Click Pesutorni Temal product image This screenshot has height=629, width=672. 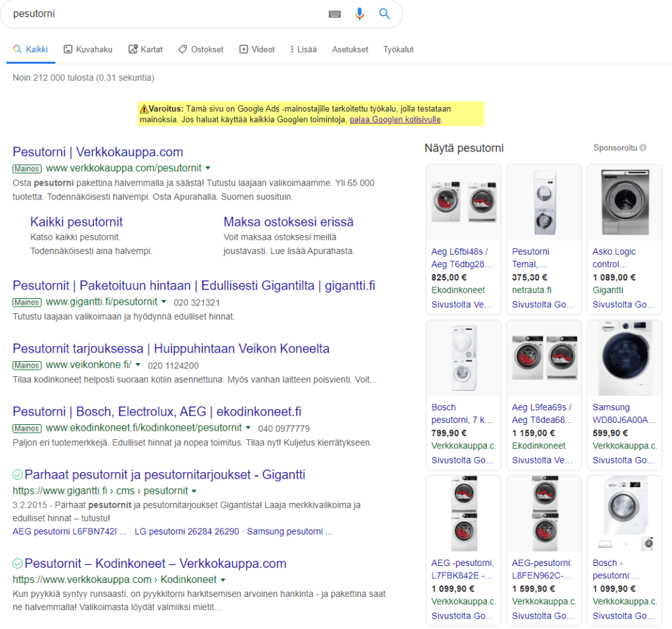pyautogui.click(x=544, y=202)
